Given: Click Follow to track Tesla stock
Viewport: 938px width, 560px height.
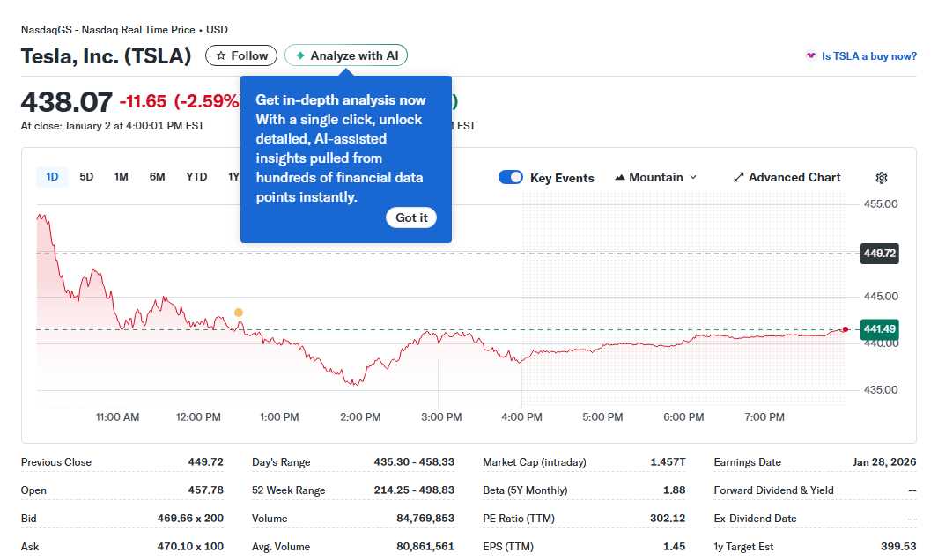Looking at the screenshot, I should (240, 55).
